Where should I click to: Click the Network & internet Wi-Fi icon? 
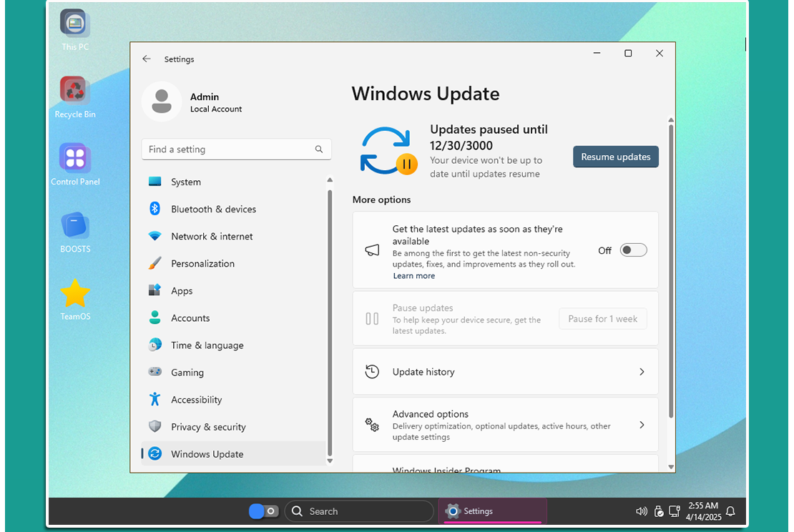pyautogui.click(x=155, y=236)
